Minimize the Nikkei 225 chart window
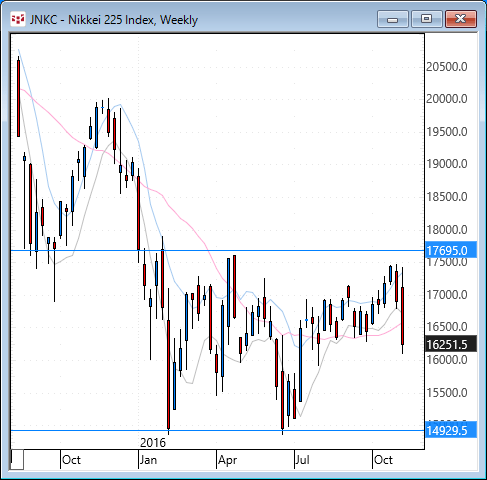Image resolution: width=487 pixels, height=480 pixels. (393, 19)
